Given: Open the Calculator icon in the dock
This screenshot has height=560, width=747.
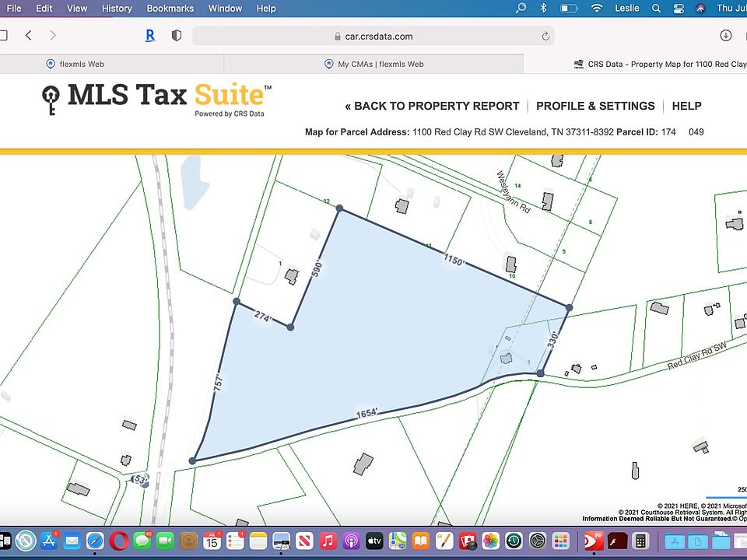Looking at the screenshot, I should [640, 541].
